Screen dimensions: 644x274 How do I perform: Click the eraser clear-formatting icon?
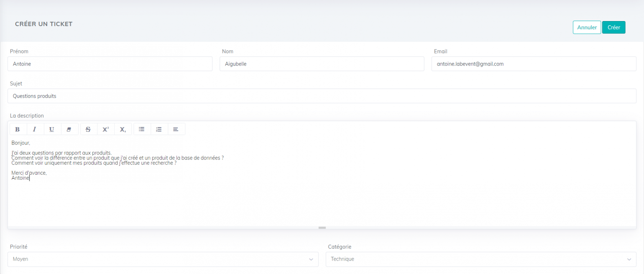pyautogui.click(x=69, y=130)
